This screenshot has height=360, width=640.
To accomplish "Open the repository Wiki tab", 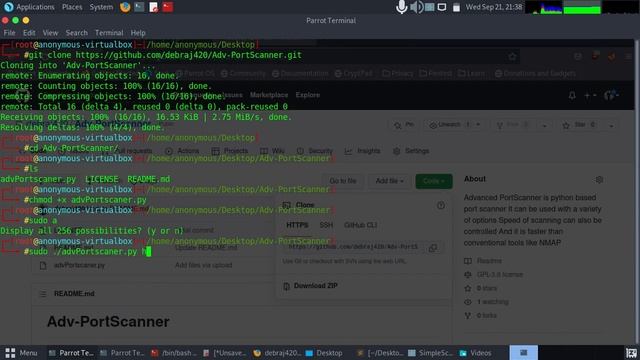I will 272,151.
